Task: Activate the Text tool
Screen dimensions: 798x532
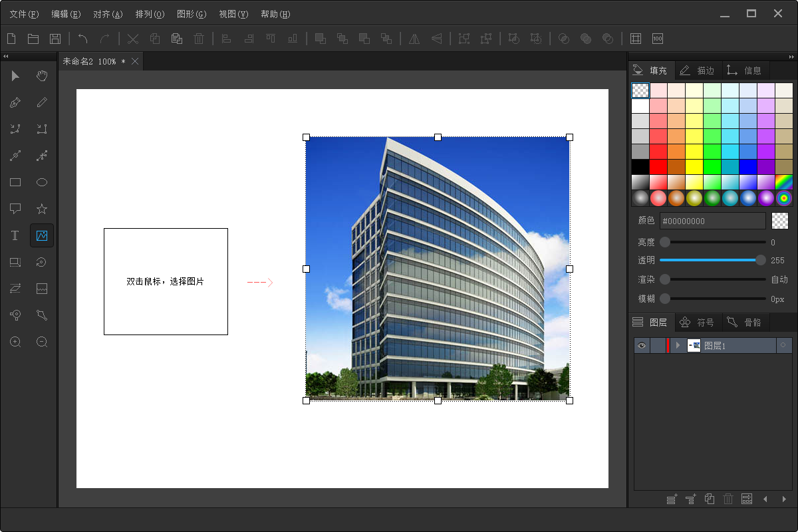Action: tap(15, 235)
